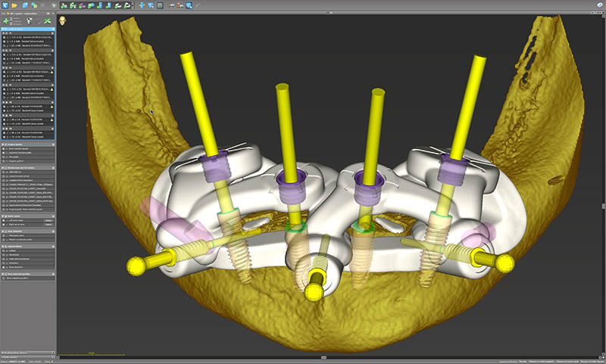Click the green plus add implant icon
Screen dimensions: 606x364
(x=7, y=20)
